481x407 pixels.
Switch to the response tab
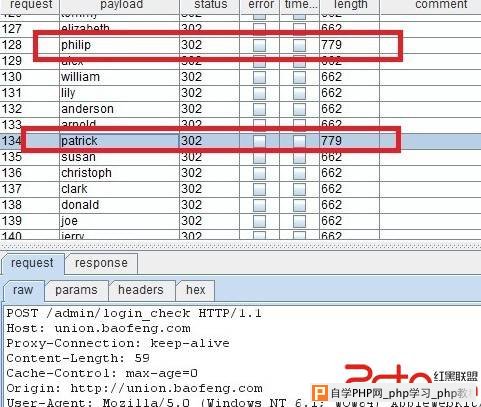tap(101, 263)
